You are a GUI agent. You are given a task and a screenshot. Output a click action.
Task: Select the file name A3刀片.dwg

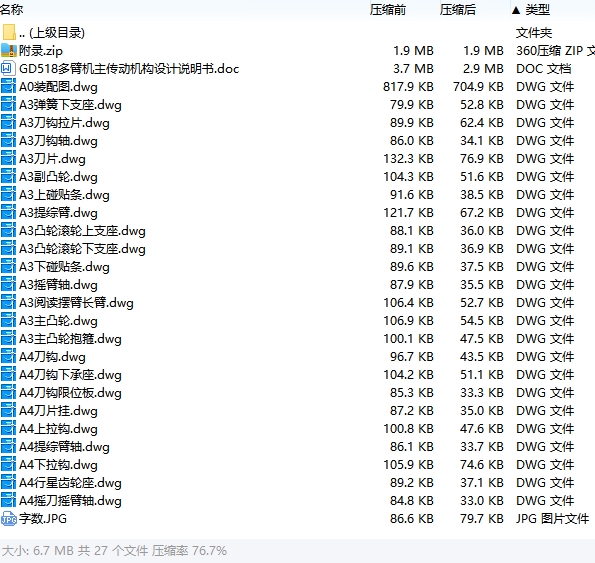click(52, 159)
